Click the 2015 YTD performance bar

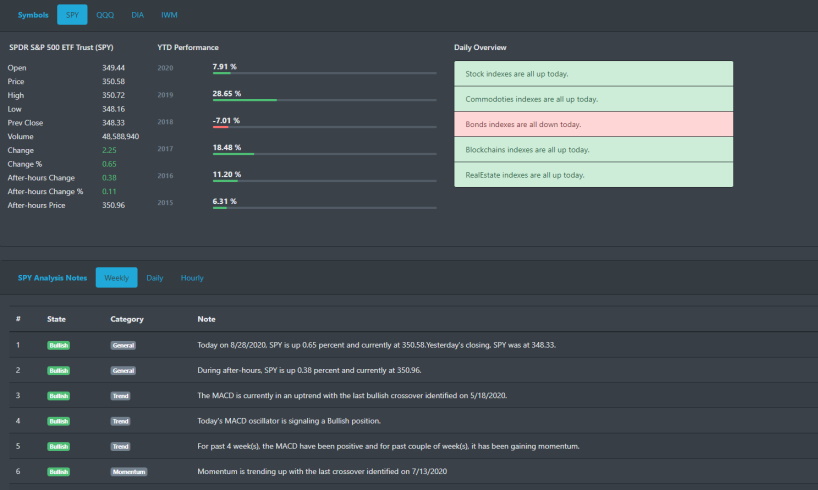324,208
